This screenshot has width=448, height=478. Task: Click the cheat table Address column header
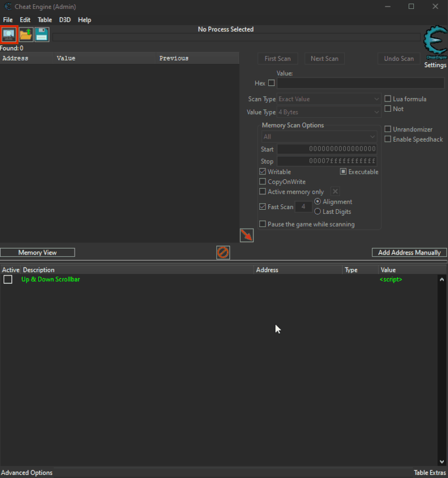pyautogui.click(x=298, y=270)
